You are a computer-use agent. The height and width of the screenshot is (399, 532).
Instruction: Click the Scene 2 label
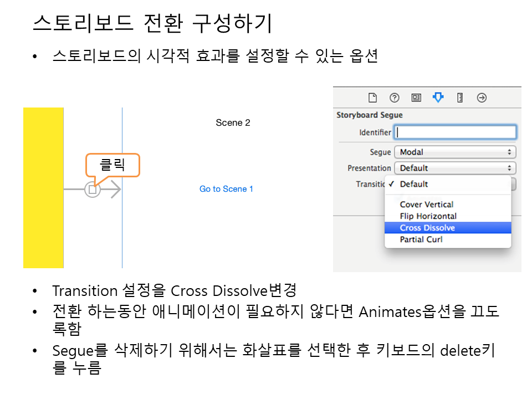(233, 122)
